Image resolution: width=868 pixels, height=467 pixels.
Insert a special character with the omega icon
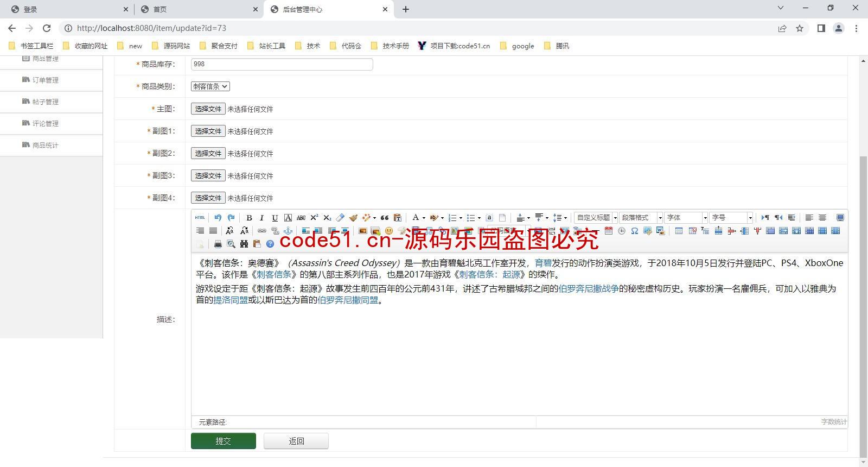pyautogui.click(x=634, y=231)
